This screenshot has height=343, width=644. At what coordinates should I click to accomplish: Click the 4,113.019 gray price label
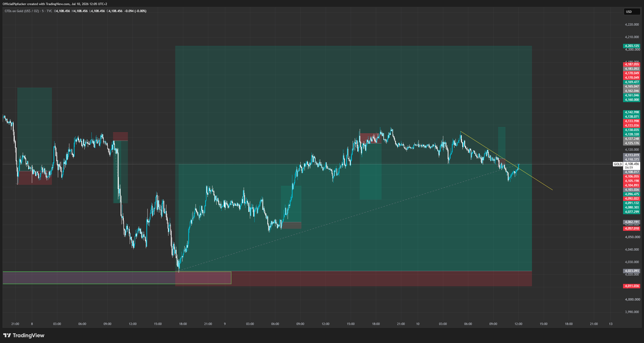click(x=632, y=155)
